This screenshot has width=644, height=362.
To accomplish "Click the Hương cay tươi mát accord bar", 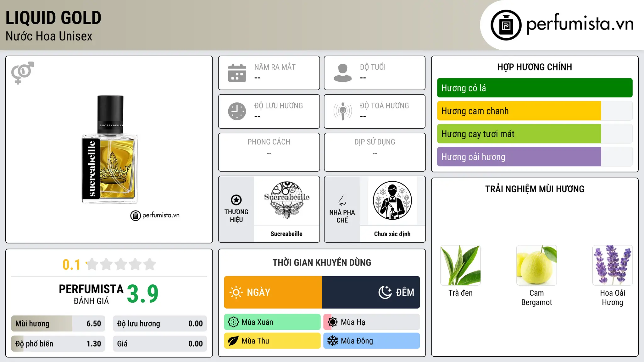I will tap(535, 134).
